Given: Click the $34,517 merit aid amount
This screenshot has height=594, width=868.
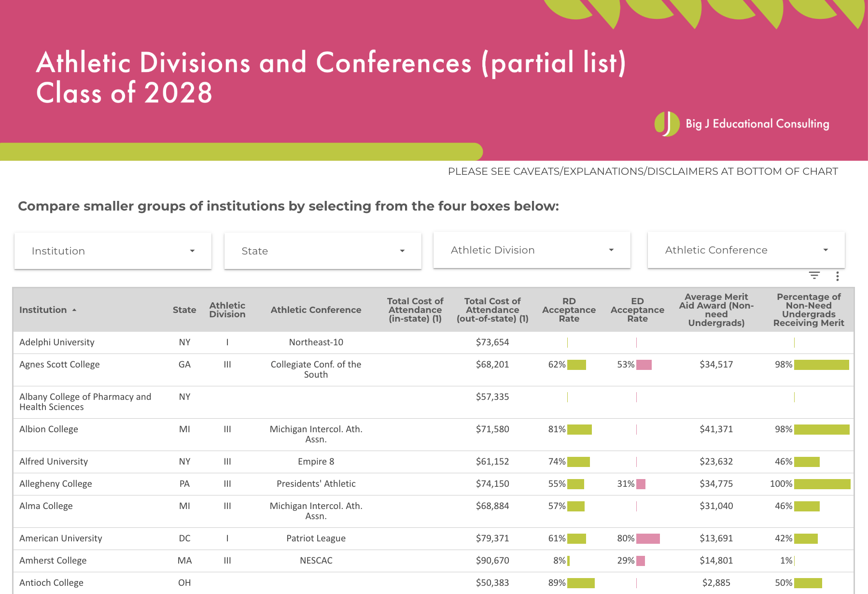Looking at the screenshot, I should point(716,365).
